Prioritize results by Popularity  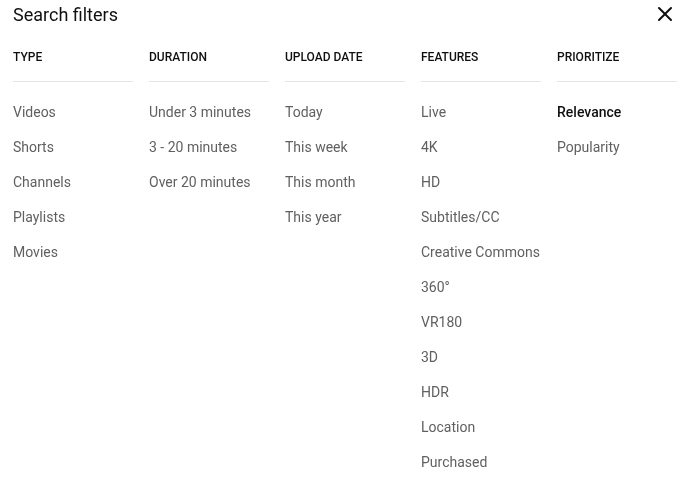(588, 147)
